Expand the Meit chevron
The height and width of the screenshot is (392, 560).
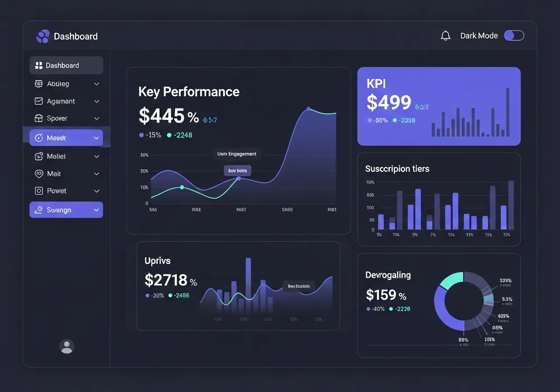coord(97,174)
